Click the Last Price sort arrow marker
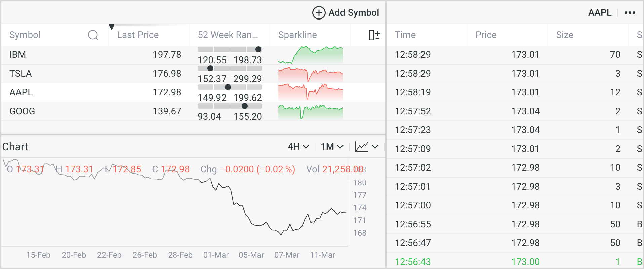The width and height of the screenshot is (644, 269). tap(112, 27)
